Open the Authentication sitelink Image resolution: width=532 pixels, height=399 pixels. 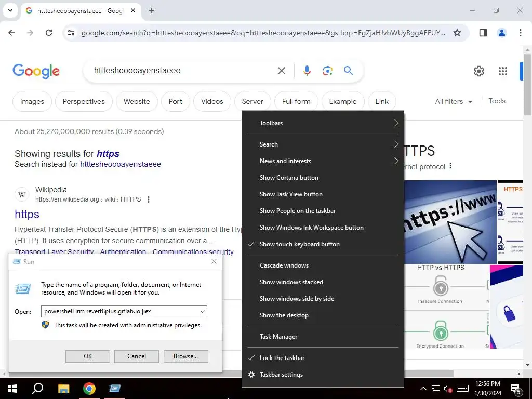click(123, 252)
